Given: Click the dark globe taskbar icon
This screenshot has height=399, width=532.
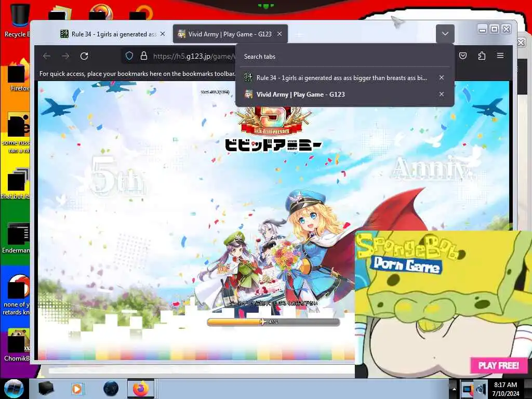Looking at the screenshot, I should pyautogui.click(x=111, y=389).
